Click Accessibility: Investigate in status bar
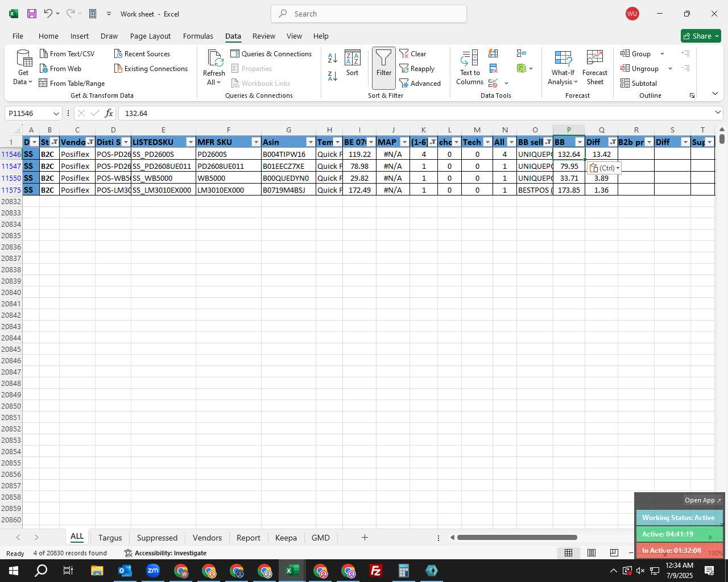 pos(166,553)
